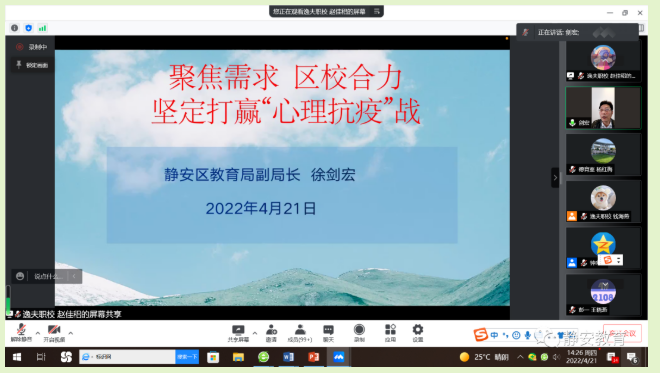The width and height of the screenshot is (660, 373).
Task: Turn on the camera video button
Action: (x=54, y=333)
